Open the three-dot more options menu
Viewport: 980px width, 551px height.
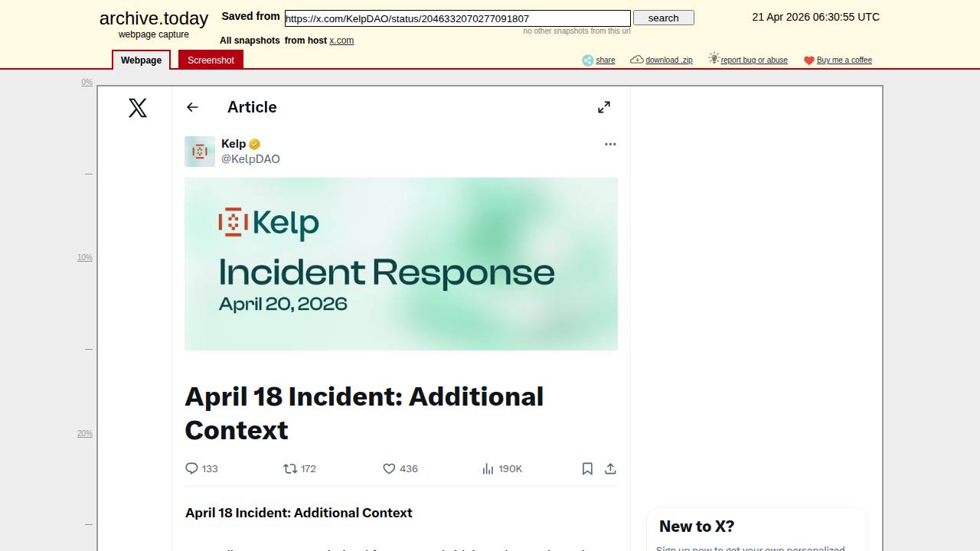[x=610, y=144]
